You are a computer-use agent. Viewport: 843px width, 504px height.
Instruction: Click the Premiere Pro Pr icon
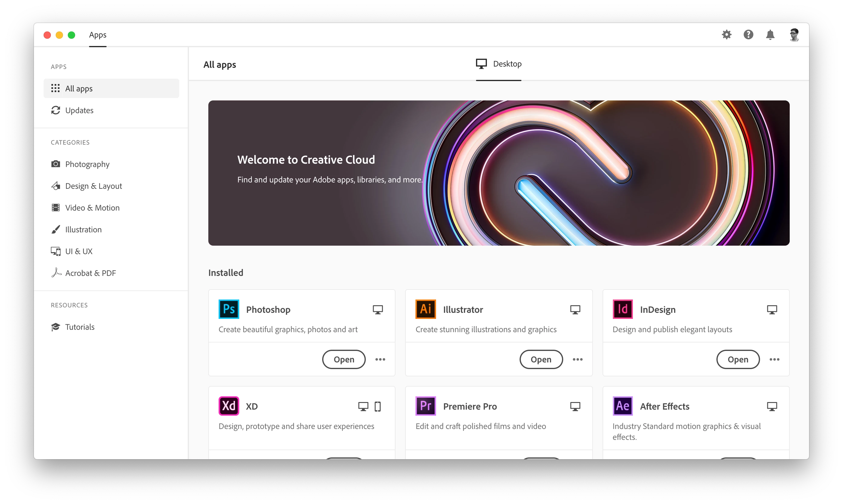[425, 406]
